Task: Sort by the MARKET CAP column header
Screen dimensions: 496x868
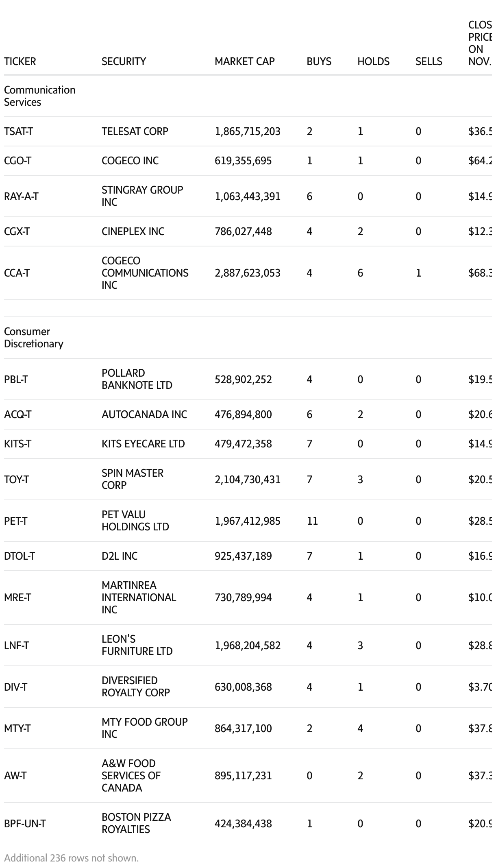Action: pos(244,61)
